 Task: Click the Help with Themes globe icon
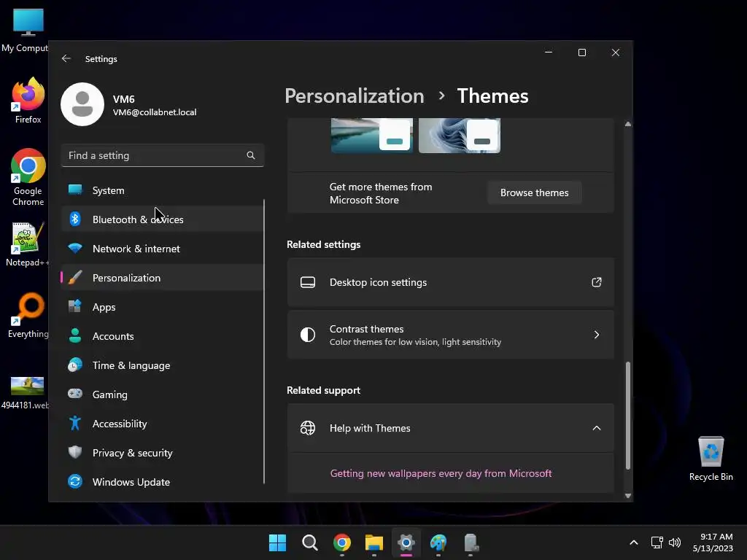(308, 428)
